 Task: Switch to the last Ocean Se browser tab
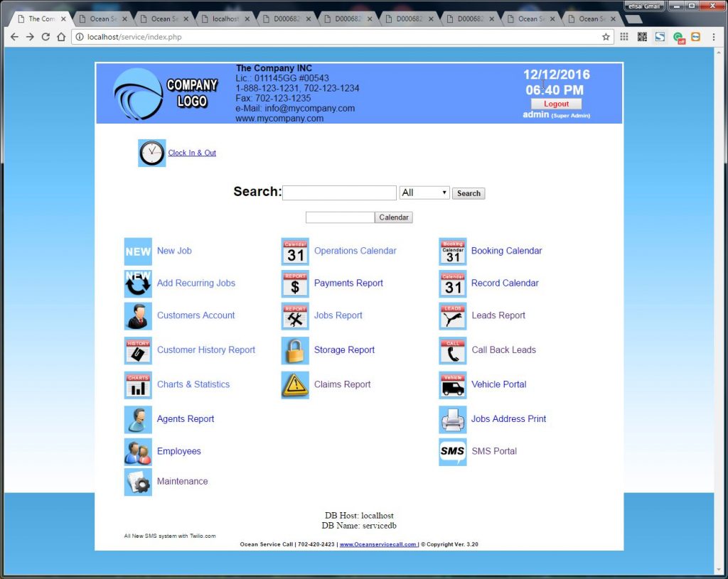click(x=589, y=19)
